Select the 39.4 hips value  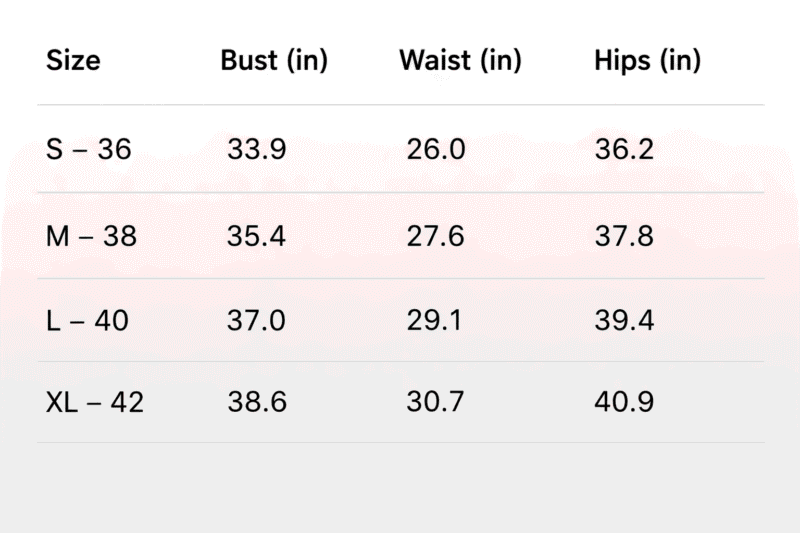[x=624, y=321]
